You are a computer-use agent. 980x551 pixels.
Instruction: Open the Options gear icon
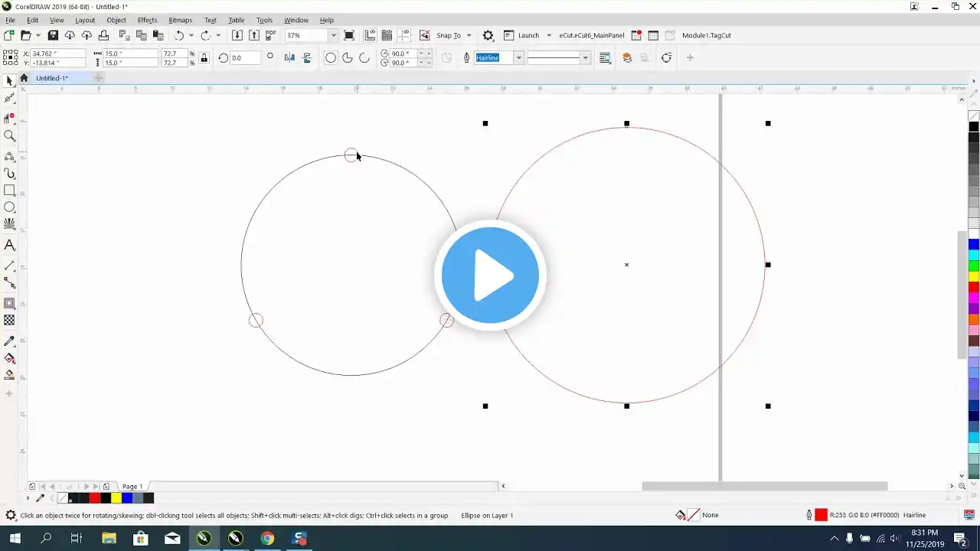488,35
